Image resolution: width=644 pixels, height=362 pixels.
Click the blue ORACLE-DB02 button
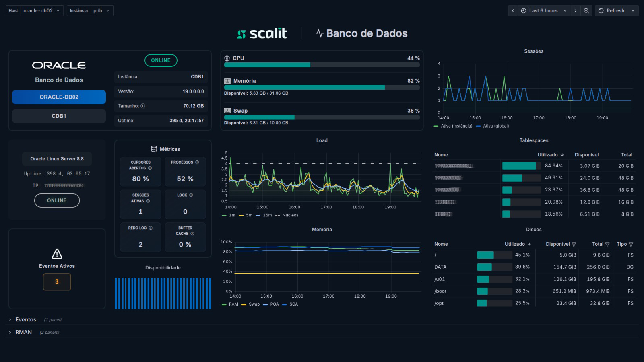click(59, 97)
